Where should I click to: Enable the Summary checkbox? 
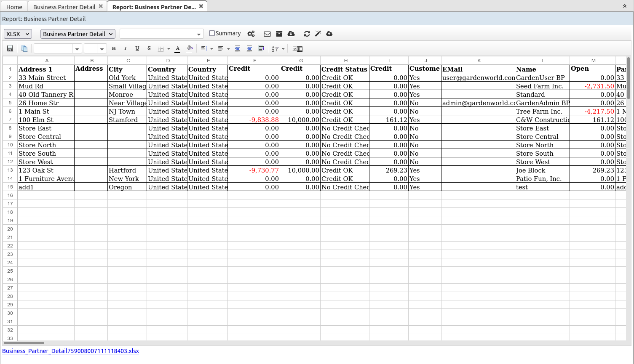pyautogui.click(x=212, y=33)
